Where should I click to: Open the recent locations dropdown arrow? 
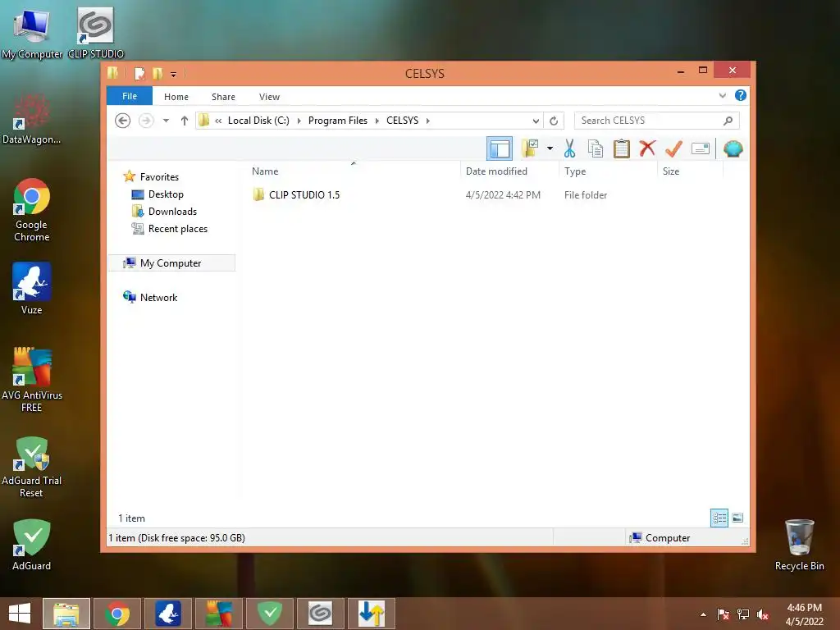tap(166, 121)
